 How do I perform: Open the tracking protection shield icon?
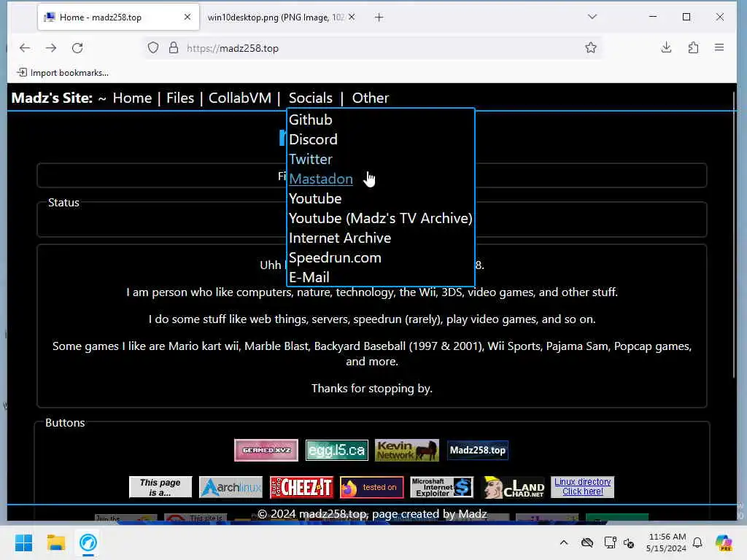pyautogui.click(x=153, y=48)
